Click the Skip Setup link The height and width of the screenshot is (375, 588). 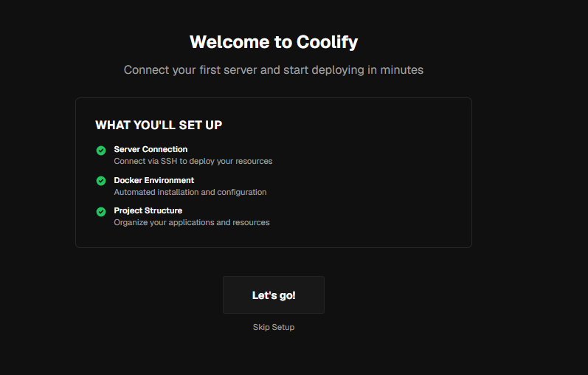point(274,327)
